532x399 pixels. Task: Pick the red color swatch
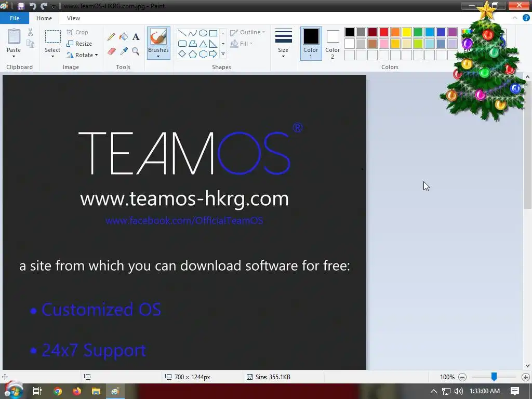click(x=384, y=32)
